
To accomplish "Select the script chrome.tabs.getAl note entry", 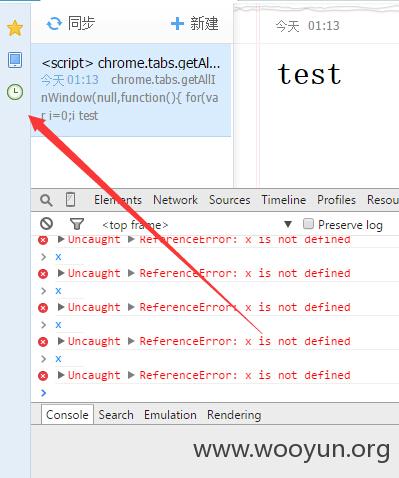I will point(131,90).
